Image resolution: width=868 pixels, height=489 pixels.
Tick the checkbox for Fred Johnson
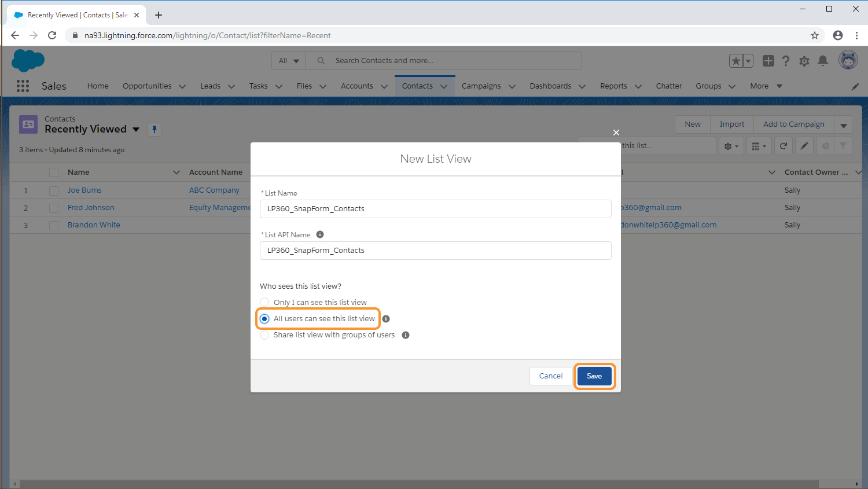coord(54,208)
